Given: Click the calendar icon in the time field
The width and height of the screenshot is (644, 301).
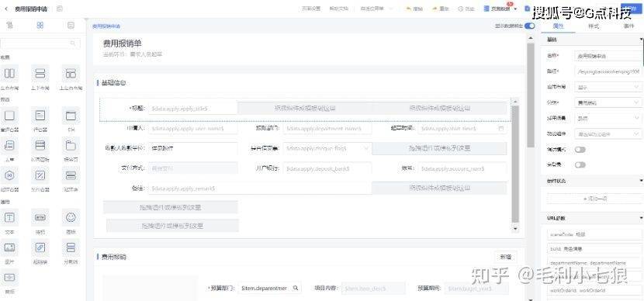Looking at the screenshot, I should click(x=500, y=129).
